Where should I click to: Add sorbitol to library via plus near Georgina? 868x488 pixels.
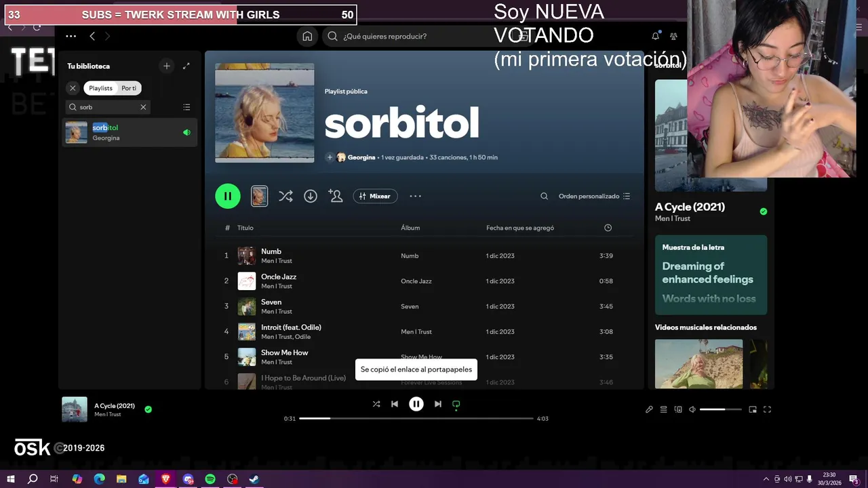click(x=330, y=157)
